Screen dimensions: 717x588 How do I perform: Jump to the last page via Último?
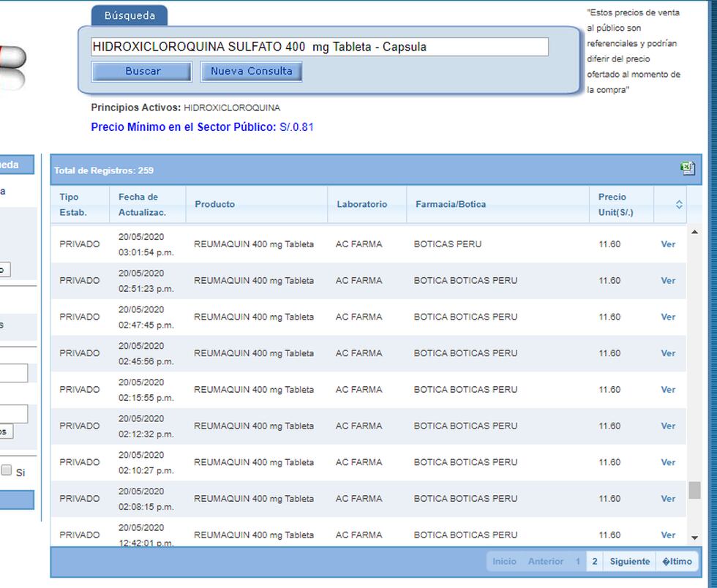[677, 562]
